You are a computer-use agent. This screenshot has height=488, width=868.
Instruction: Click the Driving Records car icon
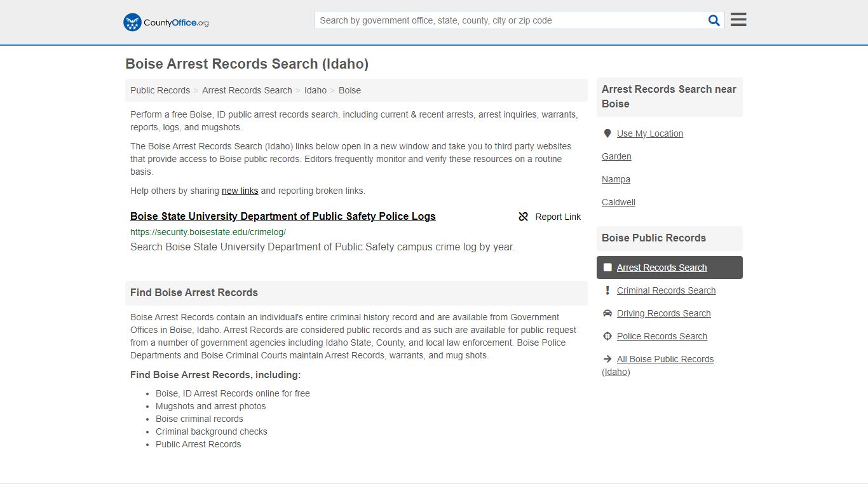tap(607, 313)
